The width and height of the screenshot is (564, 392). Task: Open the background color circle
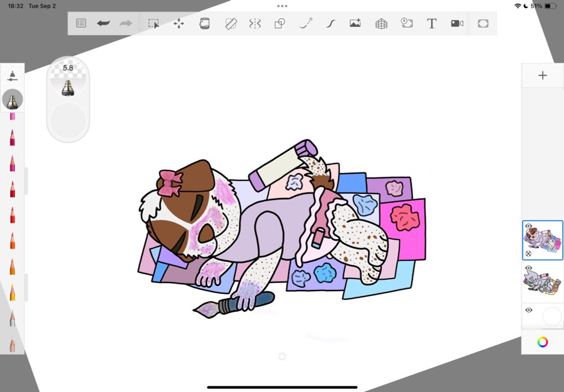pyautogui.click(x=552, y=317)
